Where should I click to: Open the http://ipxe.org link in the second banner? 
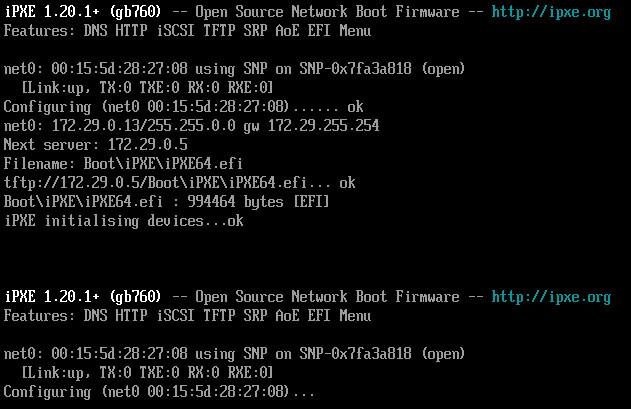tap(551, 297)
